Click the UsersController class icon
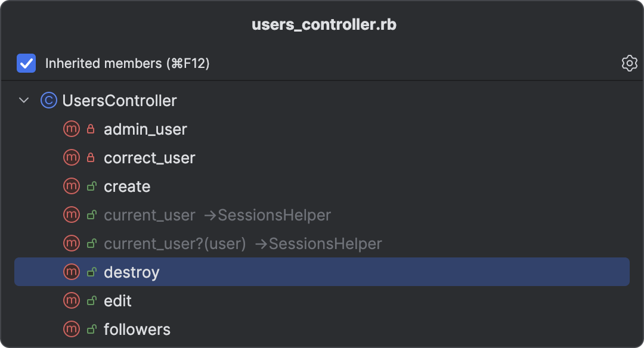Viewport: 644px width, 348px height. click(x=48, y=101)
